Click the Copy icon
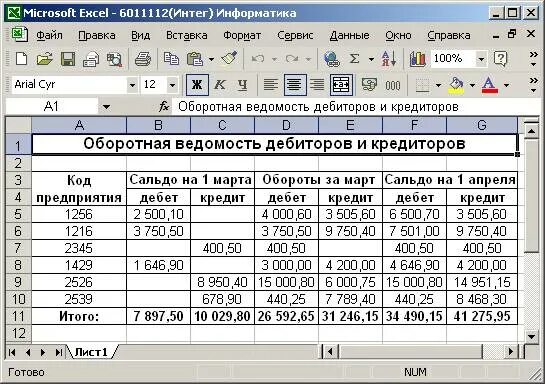 (x=171, y=59)
